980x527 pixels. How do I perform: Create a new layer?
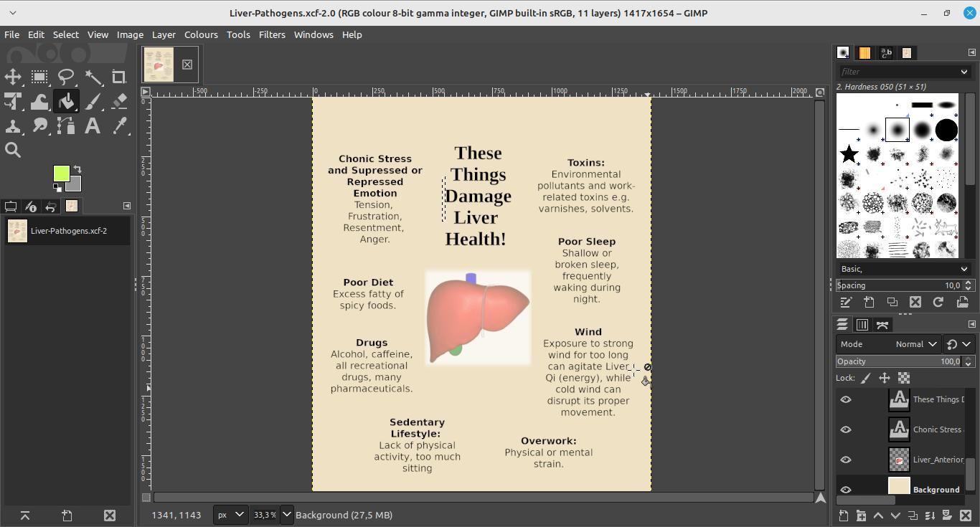pos(844,516)
